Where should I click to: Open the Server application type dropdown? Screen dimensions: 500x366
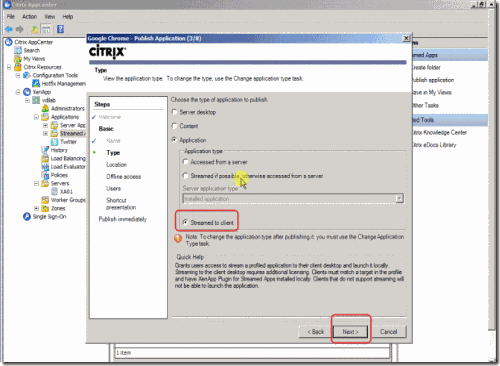click(399, 199)
